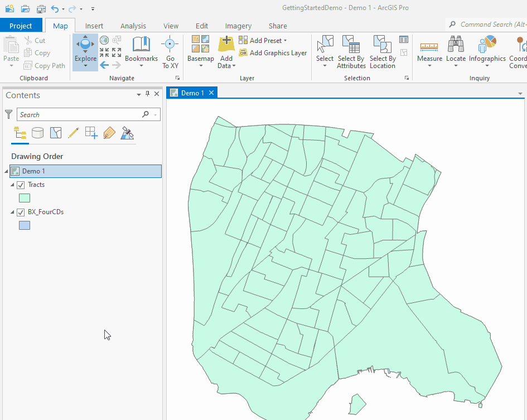The image size is (527, 420).
Task: Switch to the Analysis ribbon tab
Action: pyautogui.click(x=133, y=26)
